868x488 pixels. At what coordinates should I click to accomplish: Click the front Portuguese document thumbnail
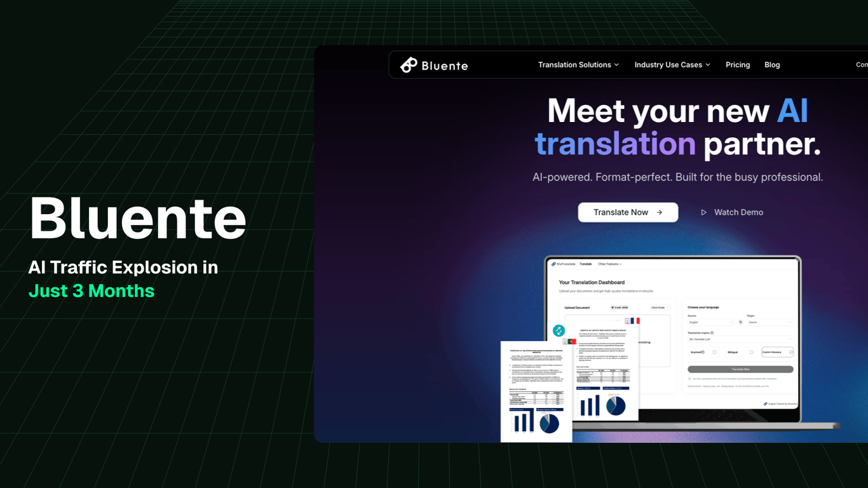coord(536,391)
